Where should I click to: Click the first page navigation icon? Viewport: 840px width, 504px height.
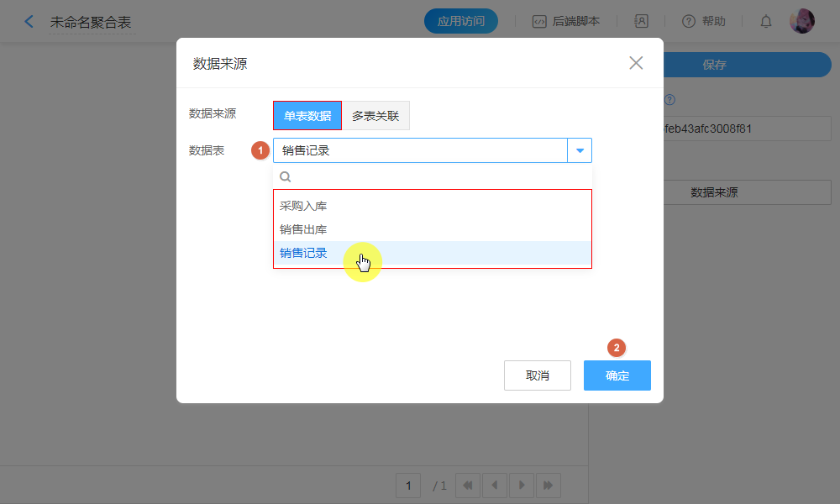467,485
